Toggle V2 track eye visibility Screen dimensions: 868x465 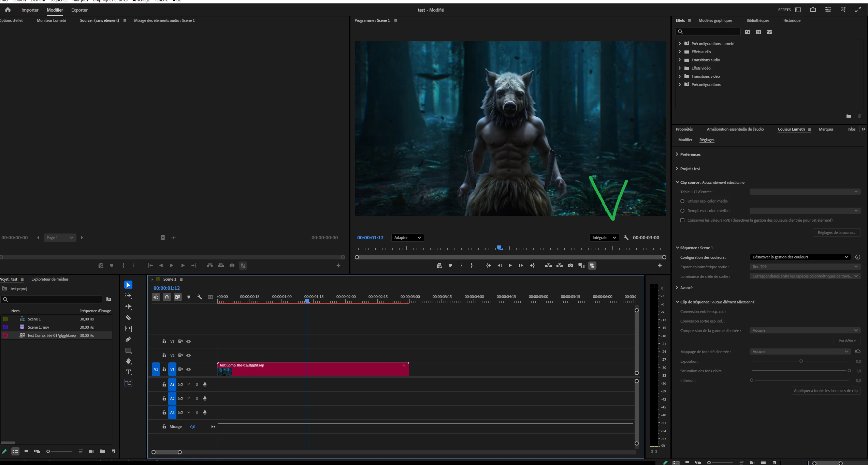[x=188, y=355]
